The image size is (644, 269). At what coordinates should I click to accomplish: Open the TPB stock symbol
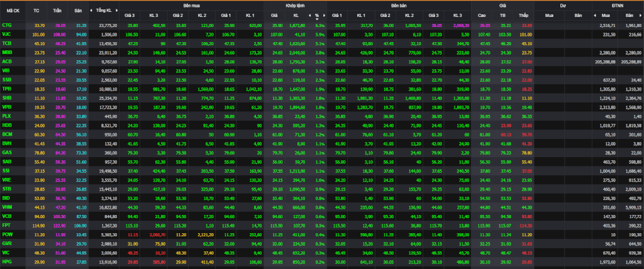pos(6,89)
